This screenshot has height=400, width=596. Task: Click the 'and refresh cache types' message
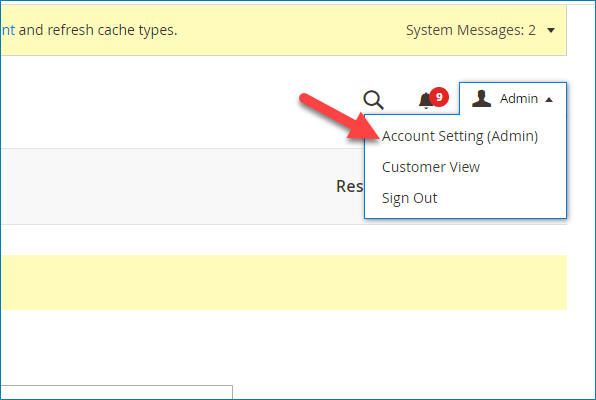[x=98, y=30]
